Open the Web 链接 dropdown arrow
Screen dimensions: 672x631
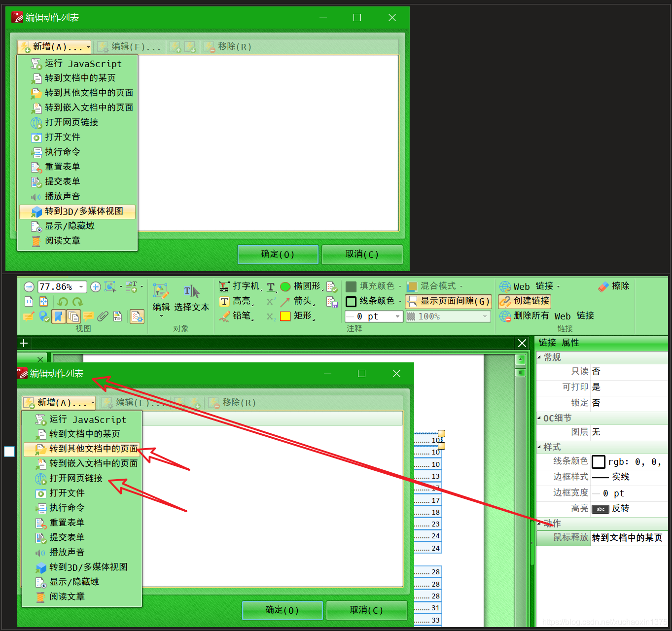click(x=558, y=287)
